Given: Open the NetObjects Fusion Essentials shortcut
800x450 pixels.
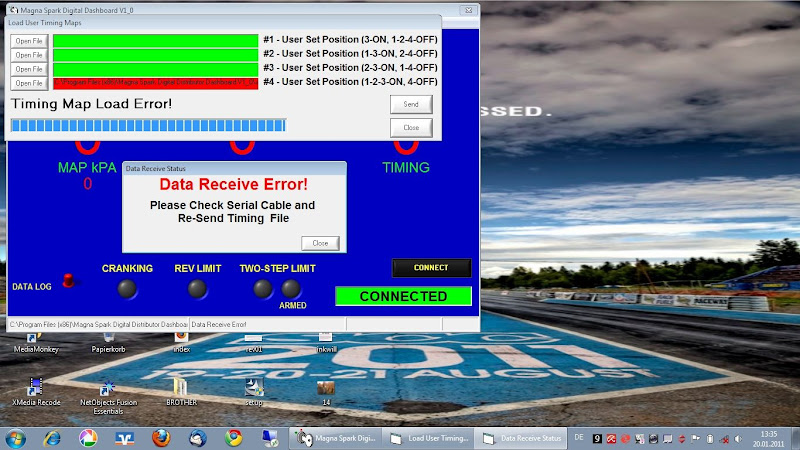Looking at the screenshot, I should [x=110, y=388].
